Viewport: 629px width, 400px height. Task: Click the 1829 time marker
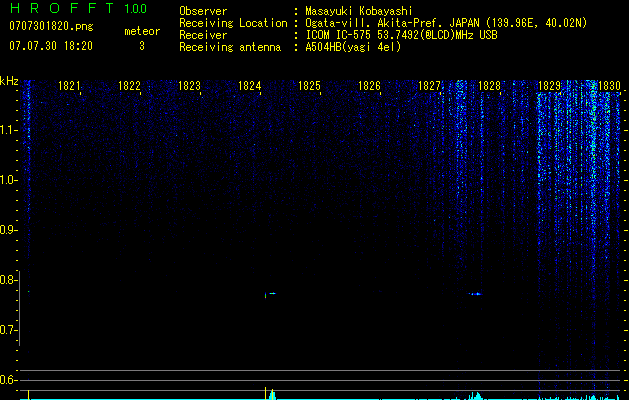(x=550, y=85)
